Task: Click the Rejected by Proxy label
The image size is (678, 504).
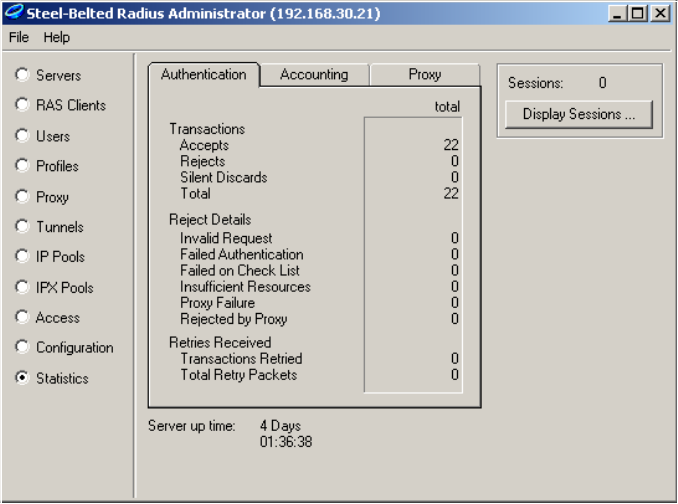Action: tap(233, 319)
